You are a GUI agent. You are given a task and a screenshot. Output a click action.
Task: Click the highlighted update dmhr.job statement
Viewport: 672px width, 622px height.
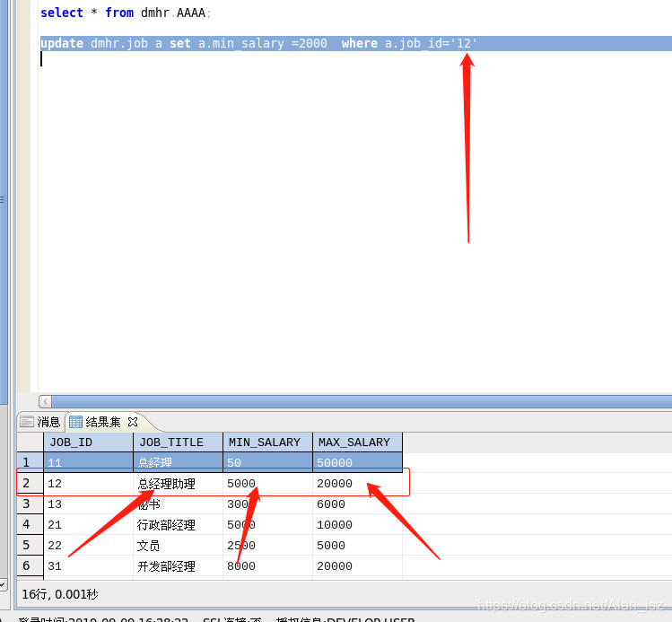[258, 43]
